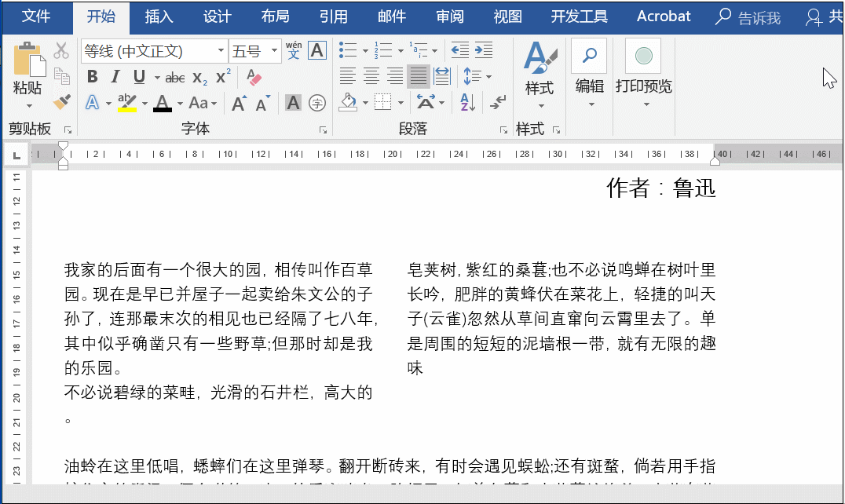The width and height of the screenshot is (845, 504).
Task: Open numbering style dropdown arrow
Action: (x=401, y=51)
